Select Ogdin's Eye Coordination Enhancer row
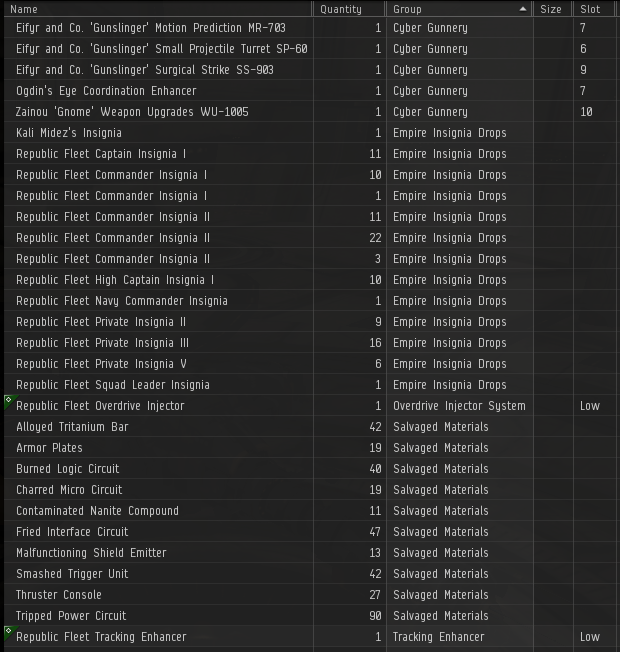This screenshot has height=652, width=620. [106, 91]
